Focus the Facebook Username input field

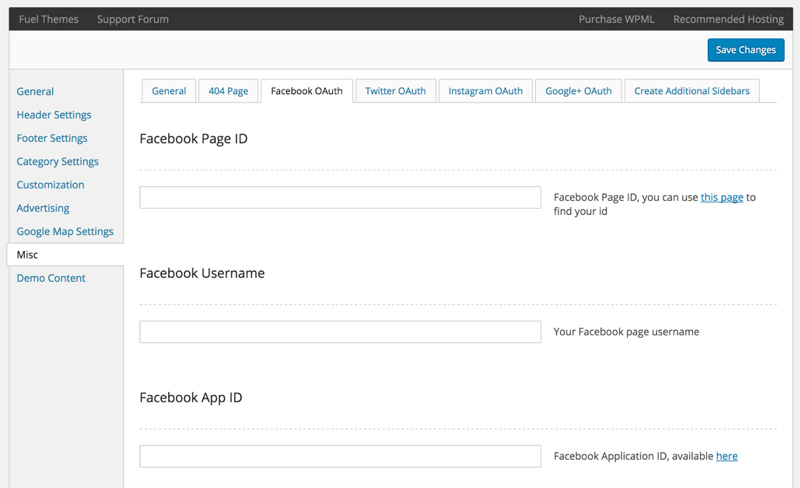(340, 332)
